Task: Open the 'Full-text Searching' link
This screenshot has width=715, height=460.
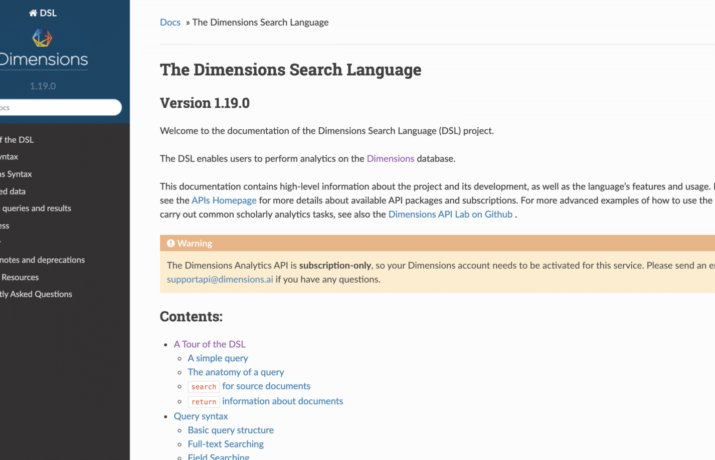Action: point(226,444)
